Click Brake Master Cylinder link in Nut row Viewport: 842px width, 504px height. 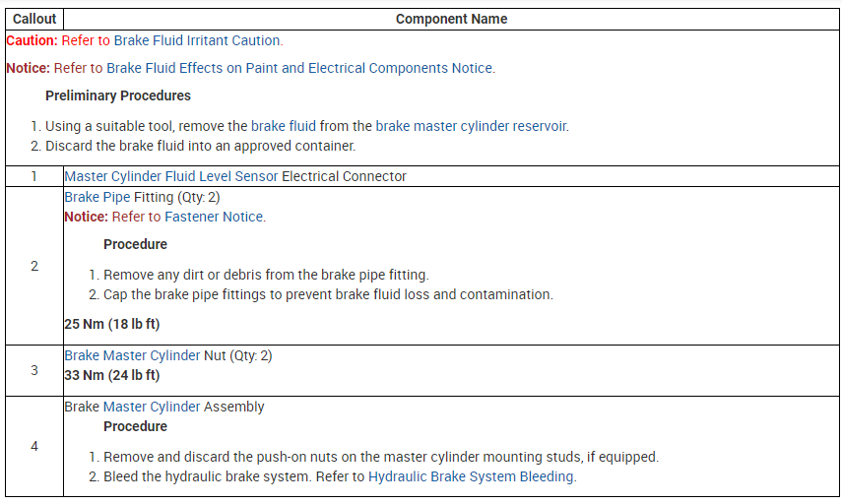(x=132, y=355)
